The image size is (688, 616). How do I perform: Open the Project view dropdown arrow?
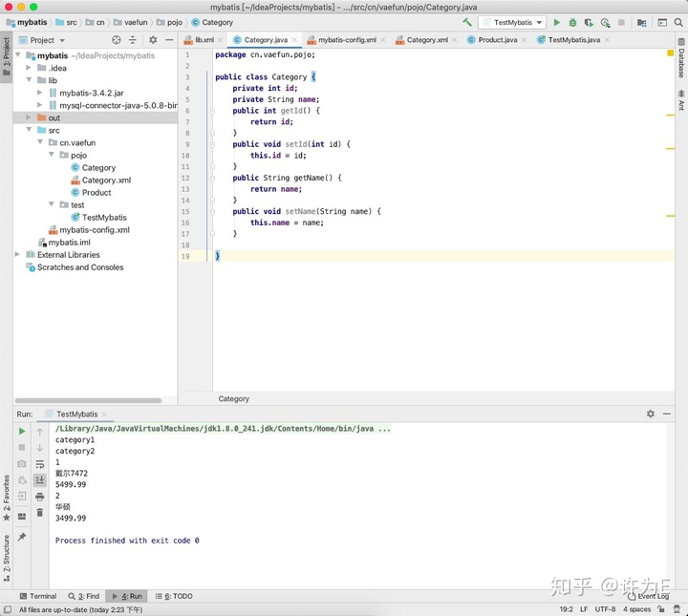click(x=62, y=40)
